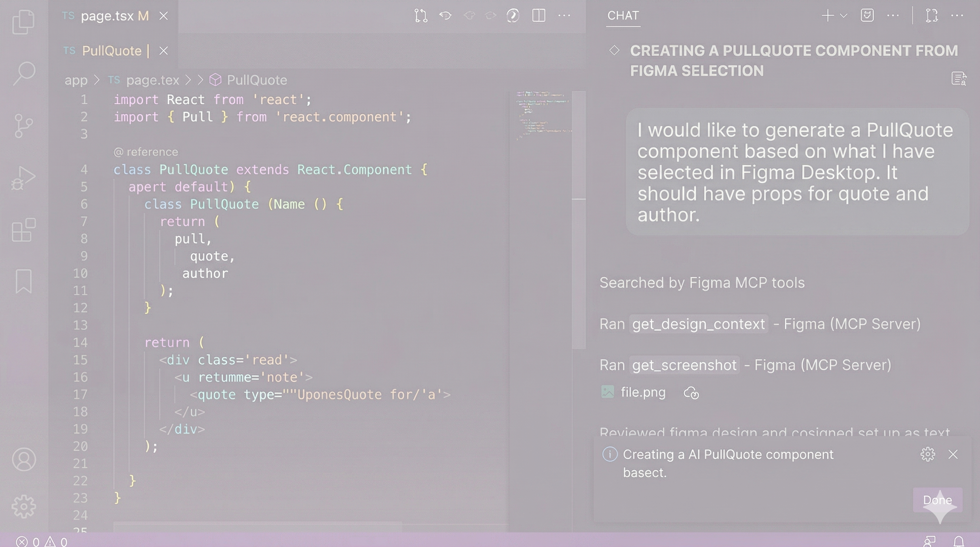This screenshot has width=980, height=547.
Task: Open Run and Debug view
Action: pyautogui.click(x=24, y=178)
